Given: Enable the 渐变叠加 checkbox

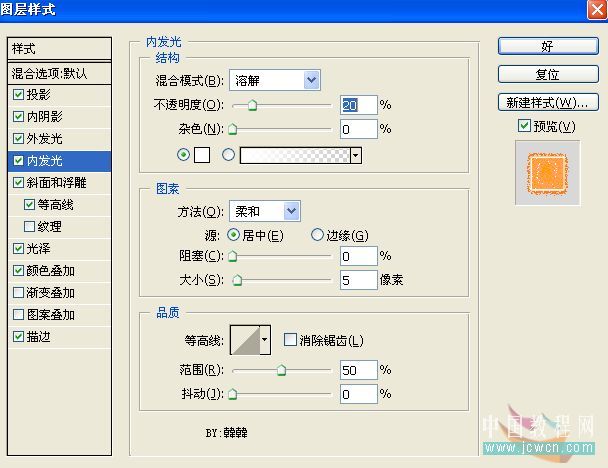Looking at the screenshot, I should click(18, 292).
